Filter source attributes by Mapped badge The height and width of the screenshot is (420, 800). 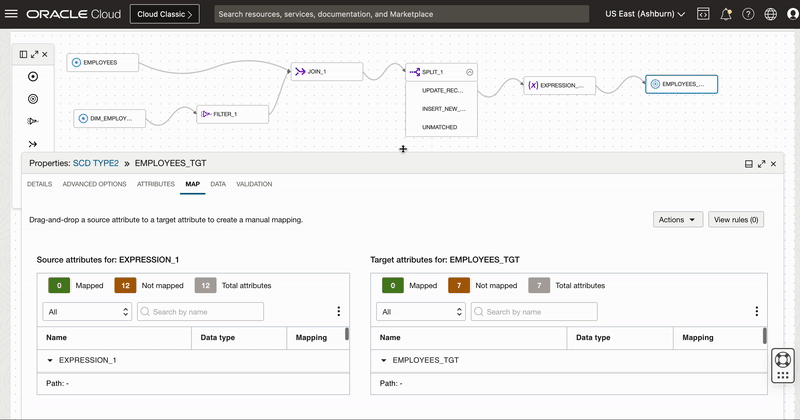[x=59, y=285]
